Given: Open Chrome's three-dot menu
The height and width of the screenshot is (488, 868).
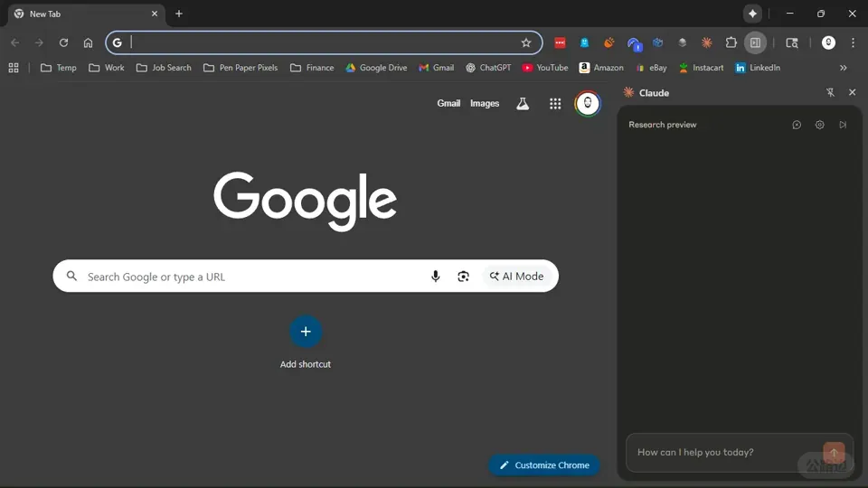Looking at the screenshot, I should (x=853, y=42).
